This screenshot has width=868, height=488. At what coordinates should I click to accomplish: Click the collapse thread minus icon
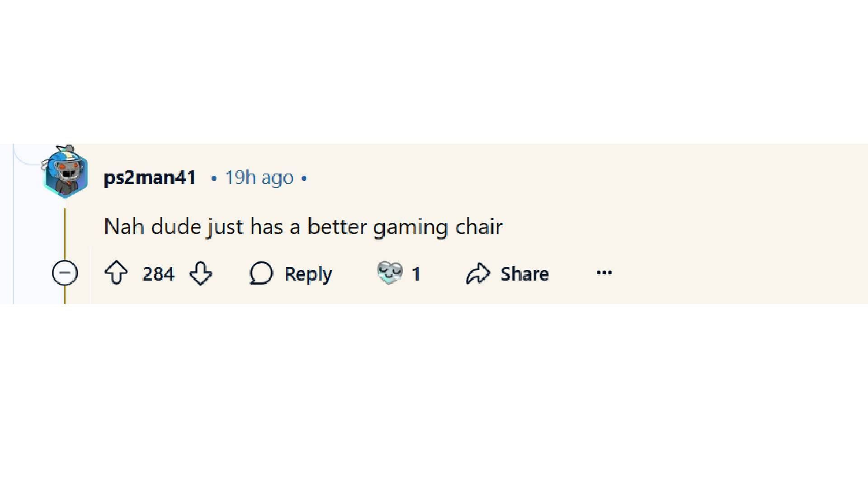[65, 273]
